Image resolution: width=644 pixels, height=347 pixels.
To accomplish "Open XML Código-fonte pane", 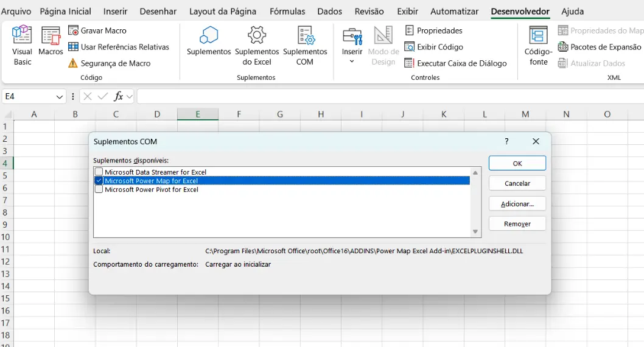I will [538, 46].
